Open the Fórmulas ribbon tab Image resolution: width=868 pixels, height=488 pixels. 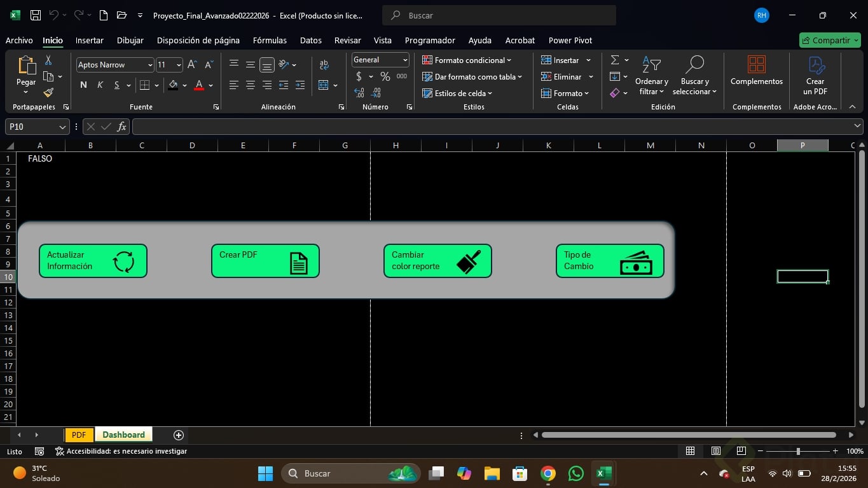[270, 40]
